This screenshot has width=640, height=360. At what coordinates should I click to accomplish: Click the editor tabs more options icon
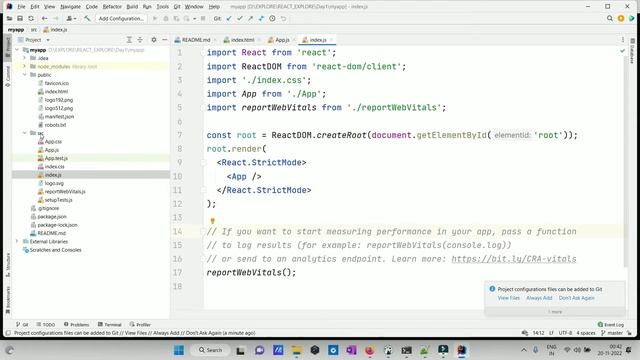[623, 40]
